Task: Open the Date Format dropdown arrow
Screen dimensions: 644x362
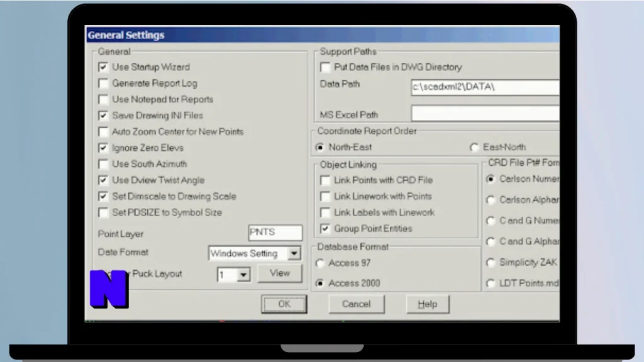Action: pyautogui.click(x=294, y=254)
